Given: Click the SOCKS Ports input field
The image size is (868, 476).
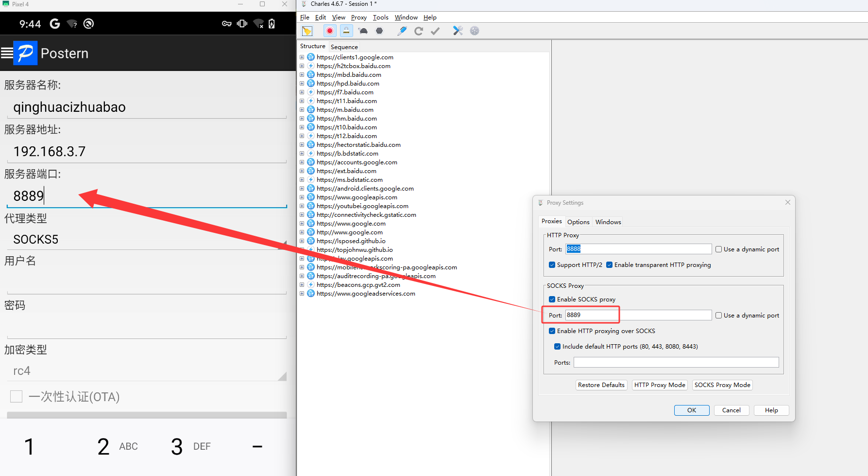Looking at the screenshot, I should pyautogui.click(x=676, y=362).
